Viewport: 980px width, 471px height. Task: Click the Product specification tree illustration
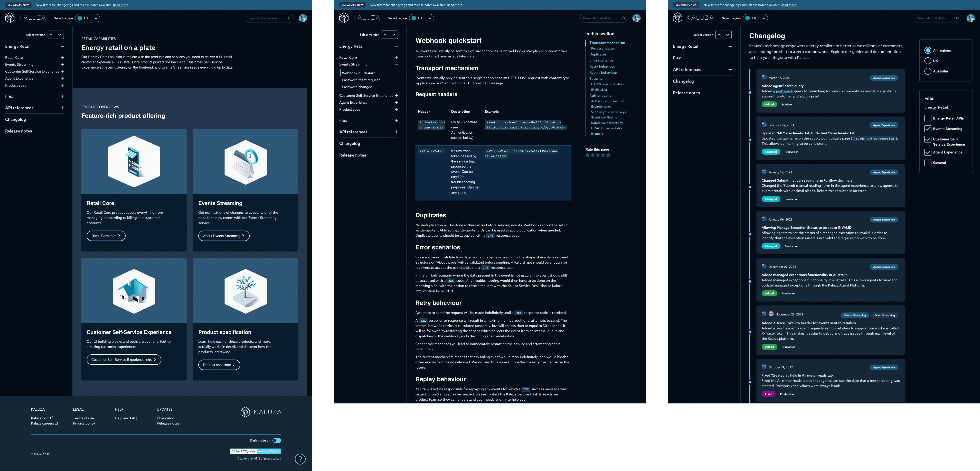pyautogui.click(x=246, y=291)
